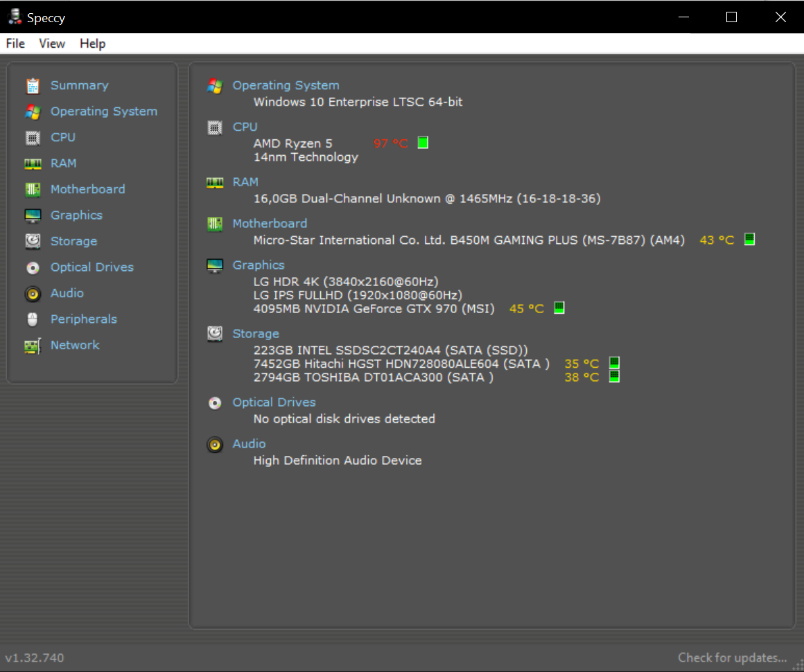This screenshot has width=804, height=672.
Task: Click the chip icon beside CPU heading in main panel
Action: 215,127
